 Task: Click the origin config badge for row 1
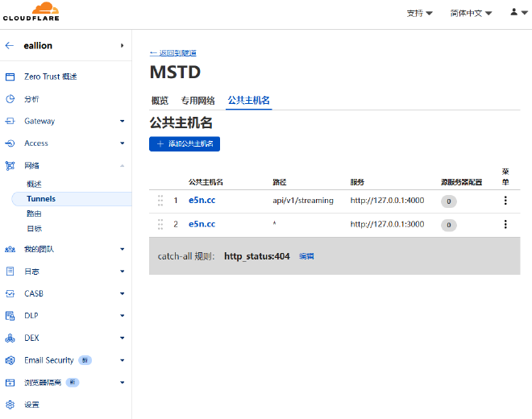448,201
